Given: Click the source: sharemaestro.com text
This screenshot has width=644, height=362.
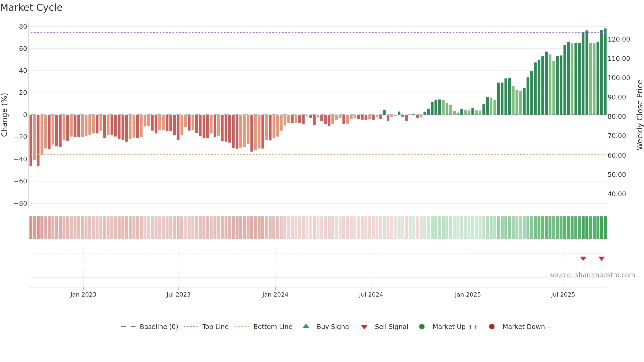Looking at the screenshot, I should point(592,275).
